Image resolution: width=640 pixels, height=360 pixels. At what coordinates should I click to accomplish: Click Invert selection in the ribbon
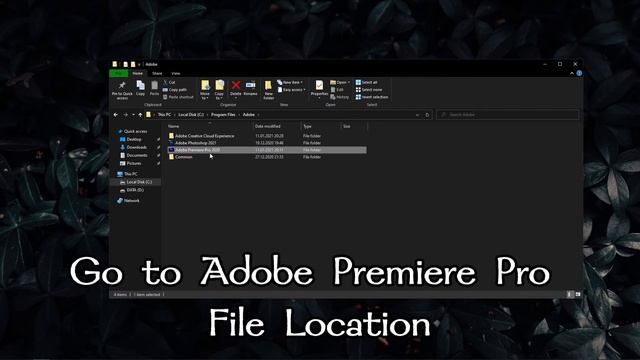pos(372,97)
